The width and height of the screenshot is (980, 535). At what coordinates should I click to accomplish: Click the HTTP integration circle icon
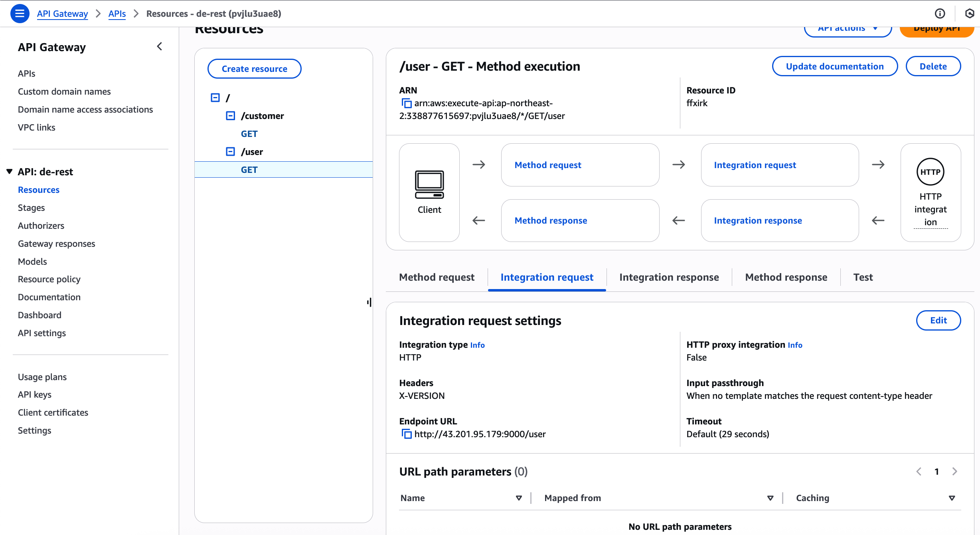tap(930, 172)
